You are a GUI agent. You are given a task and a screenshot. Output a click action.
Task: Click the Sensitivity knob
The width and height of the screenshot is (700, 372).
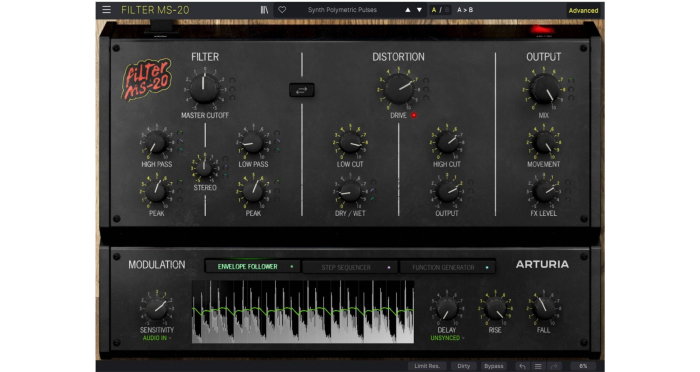157,309
